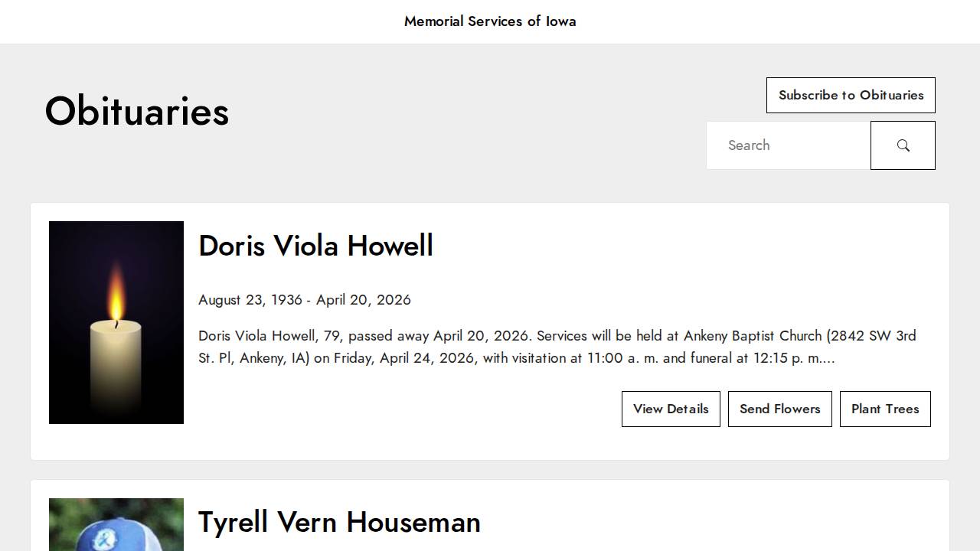The width and height of the screenshot is (980, 551).
Task: Click the Ankeny Baptist Church mention
Action: [x=752, y=336]
